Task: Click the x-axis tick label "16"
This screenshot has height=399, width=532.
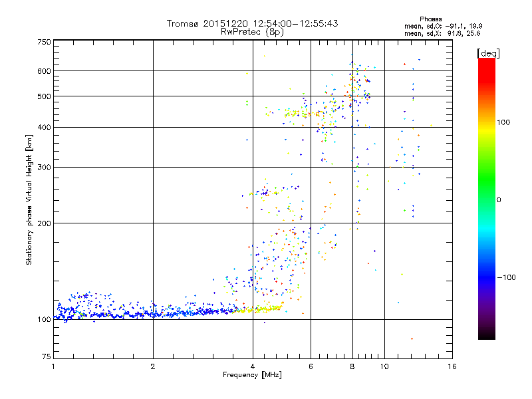Action: 452,366
